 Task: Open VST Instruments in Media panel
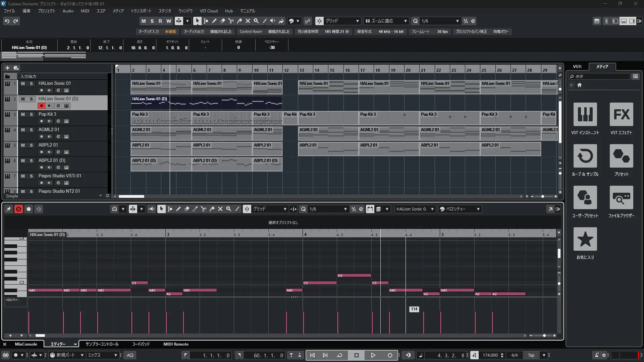(x=585, y=114)
